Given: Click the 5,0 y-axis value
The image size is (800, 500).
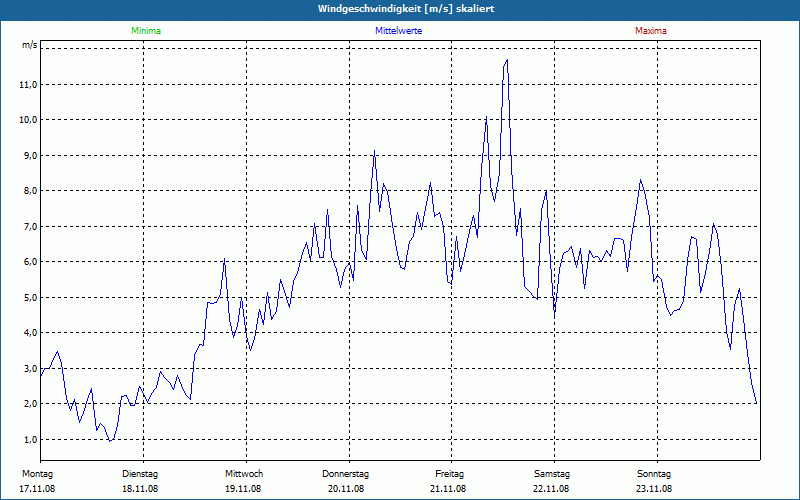Looking at the screenshot, I should (30, 297).
